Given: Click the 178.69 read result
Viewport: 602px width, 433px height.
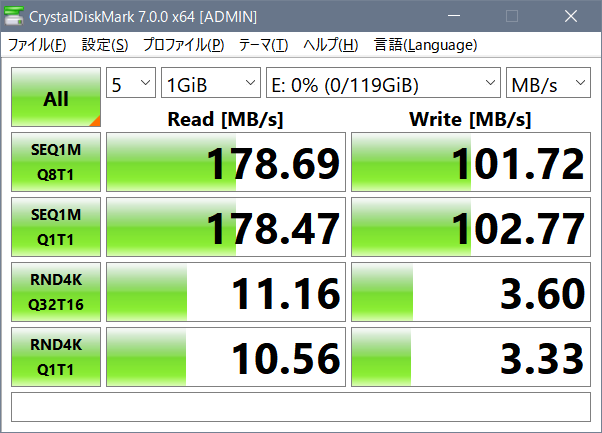Looking at the screenshot, I should tap(226, 162).
